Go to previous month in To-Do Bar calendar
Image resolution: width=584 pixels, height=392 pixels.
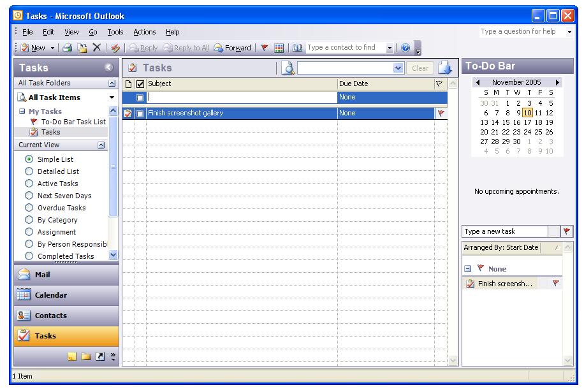pos(478,82)
